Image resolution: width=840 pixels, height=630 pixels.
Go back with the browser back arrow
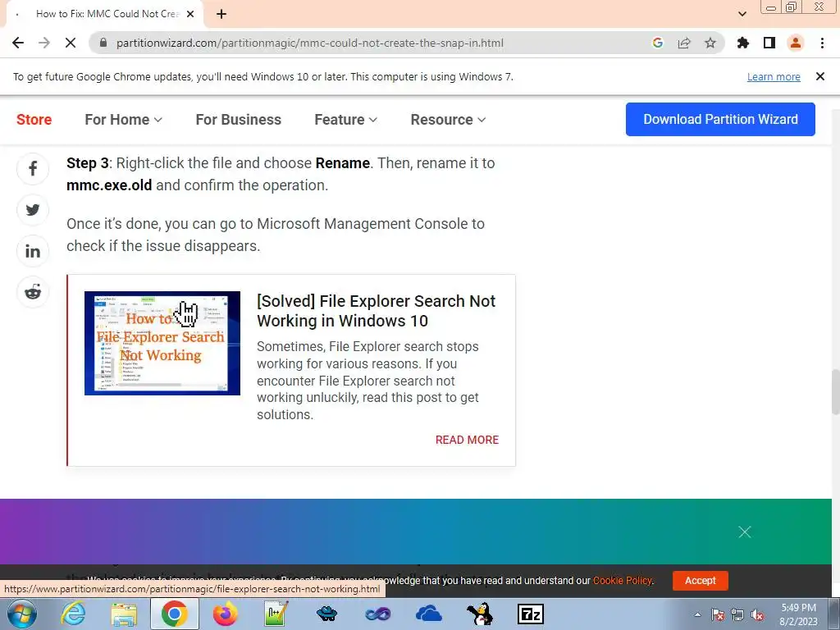(x=18, y=43)
